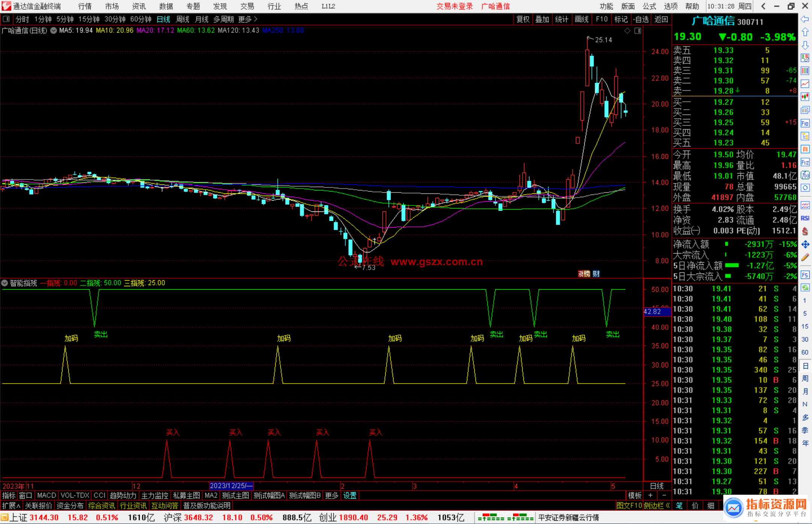Click the 笔 tick view tab

pyautogui.click(x=679, y=506)
